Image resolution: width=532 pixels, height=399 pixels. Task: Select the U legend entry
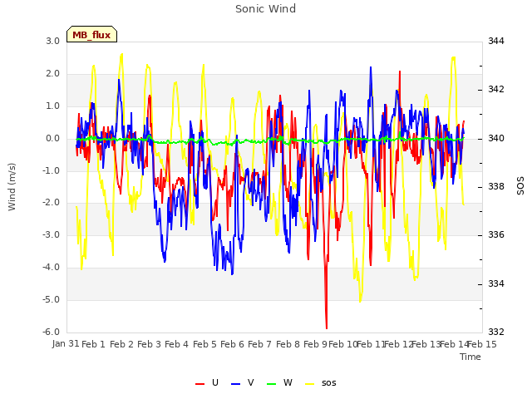pyautogui.click(x=207, y=382)
